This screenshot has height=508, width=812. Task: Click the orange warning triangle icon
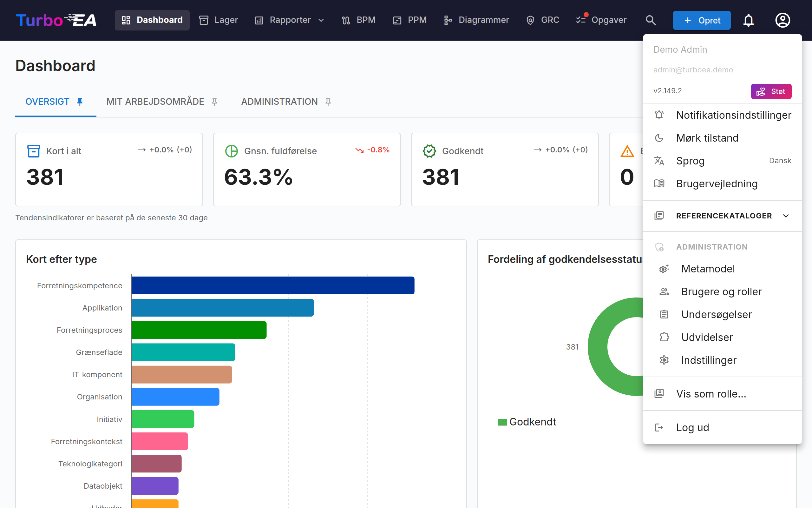[x=627, y=151]
